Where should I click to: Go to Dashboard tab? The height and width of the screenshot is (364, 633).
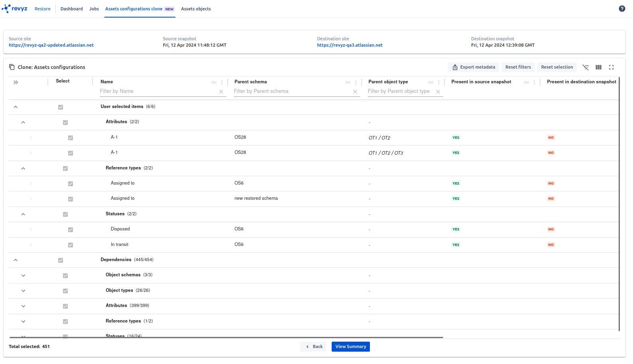pos(72,9)
